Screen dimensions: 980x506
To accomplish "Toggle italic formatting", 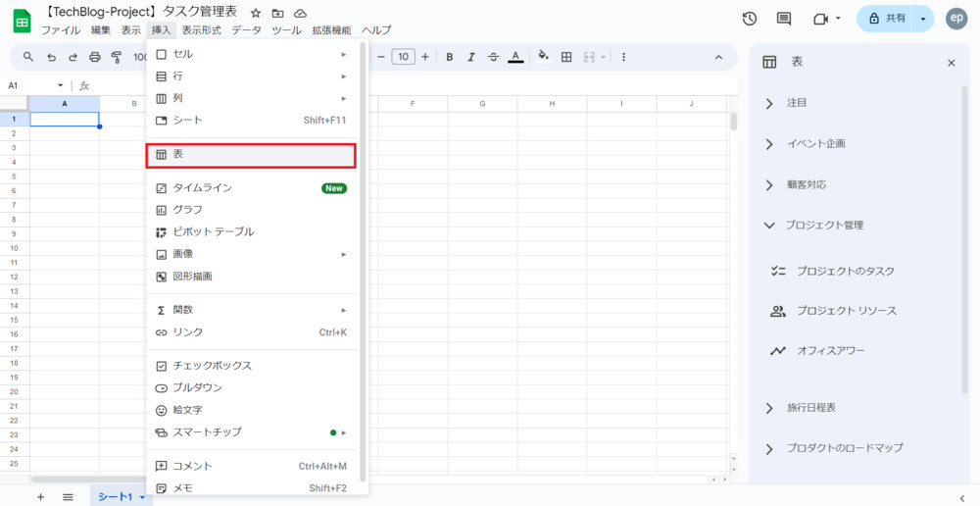I will [x=471, y=57].
